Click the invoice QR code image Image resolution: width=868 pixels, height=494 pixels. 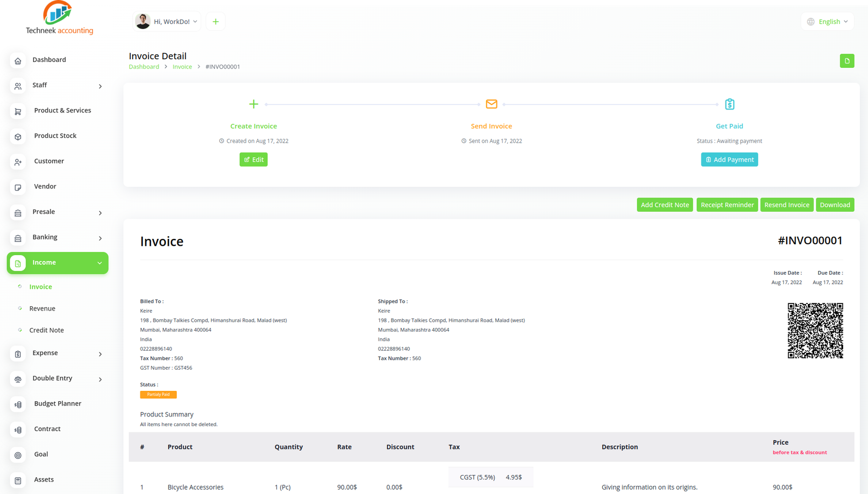tap(815, 331)
